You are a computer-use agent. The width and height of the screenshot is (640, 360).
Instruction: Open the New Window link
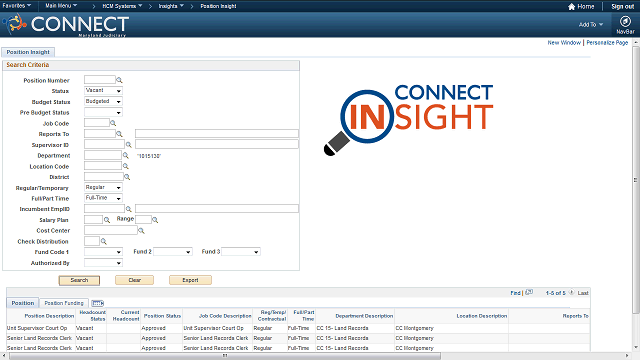564,42
